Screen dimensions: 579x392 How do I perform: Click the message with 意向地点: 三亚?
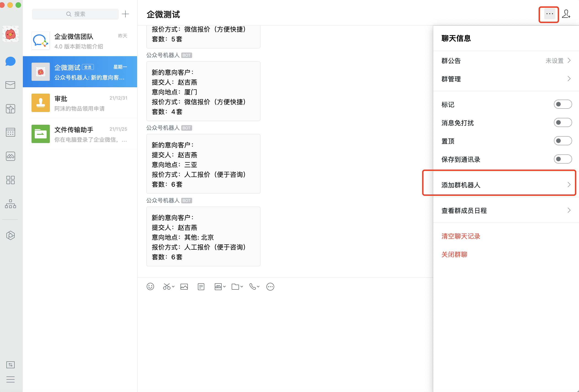click(203, 164)
